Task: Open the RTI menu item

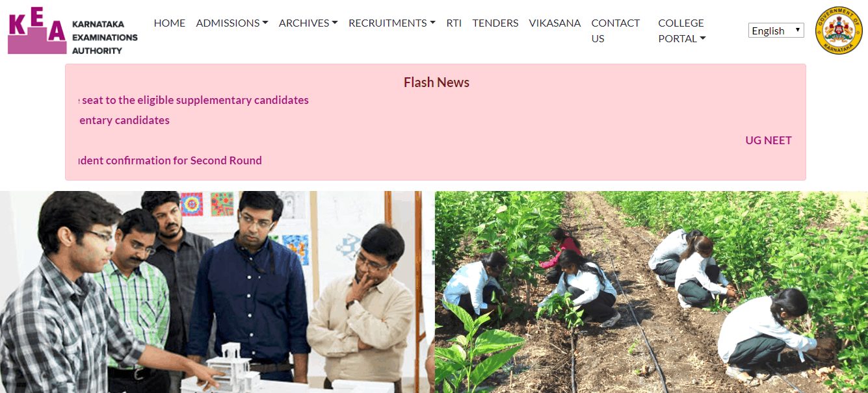Action: (454, 23)
